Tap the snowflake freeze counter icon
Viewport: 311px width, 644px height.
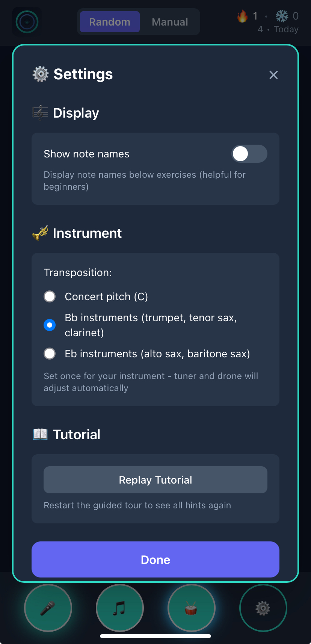point(281,17)
